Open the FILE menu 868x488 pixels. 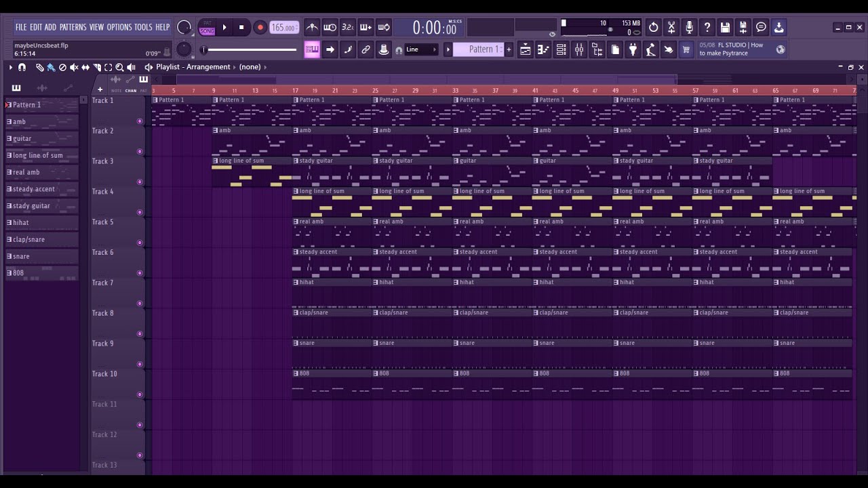pos(21,27)
